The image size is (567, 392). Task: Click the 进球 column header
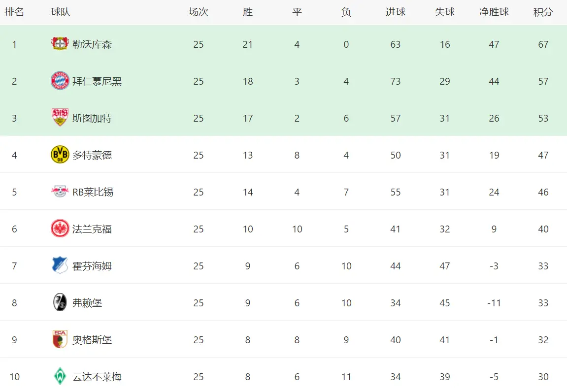(395, 12)
